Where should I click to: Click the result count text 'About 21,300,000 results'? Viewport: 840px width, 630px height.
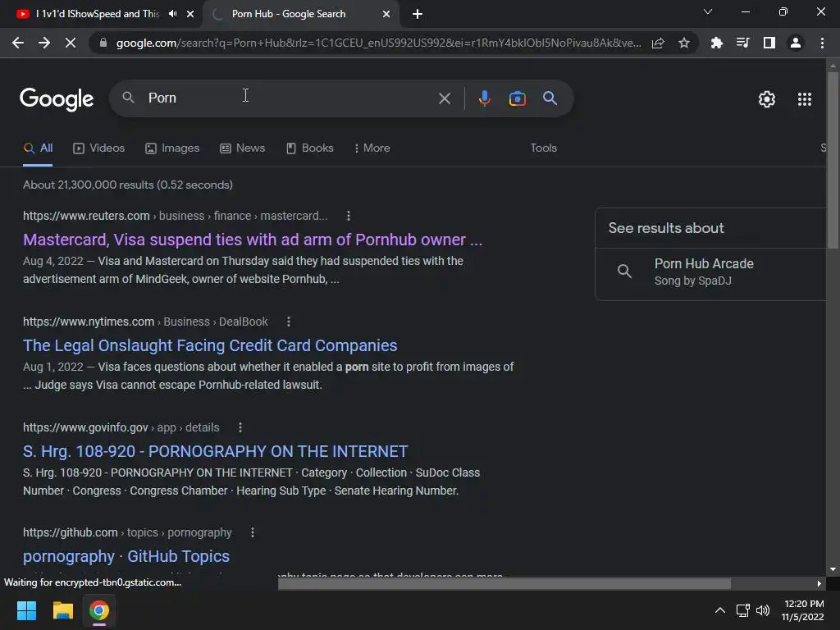pyautogui.click(x=89, y=185)
